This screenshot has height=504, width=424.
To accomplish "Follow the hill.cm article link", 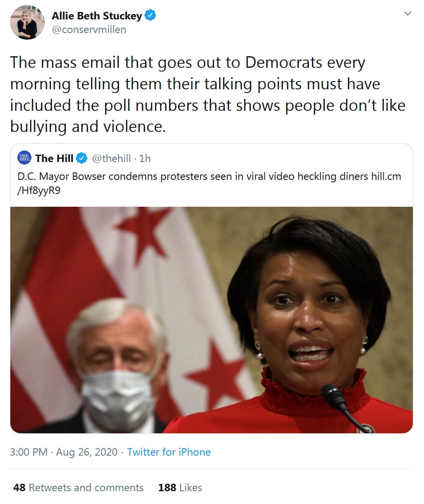I will pyautogui.click(x=209, y=184).
